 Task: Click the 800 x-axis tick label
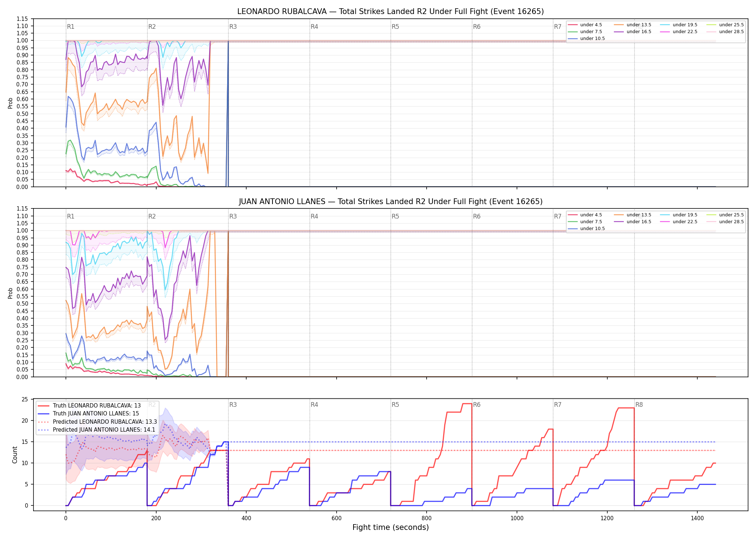pyautogui.click(x=427, y=518)
